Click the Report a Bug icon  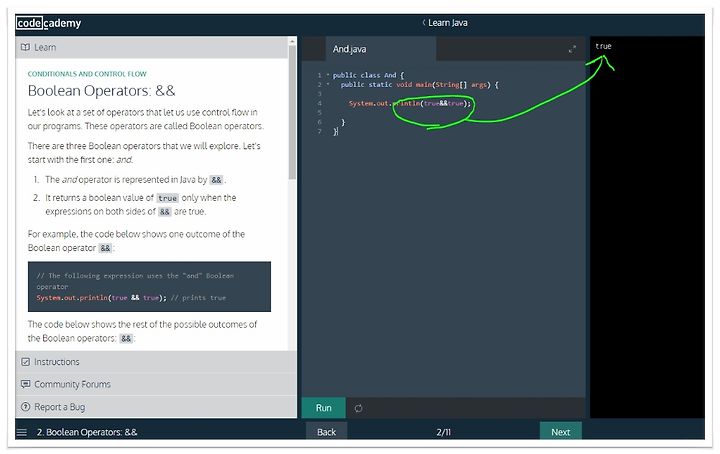(26, 406)
